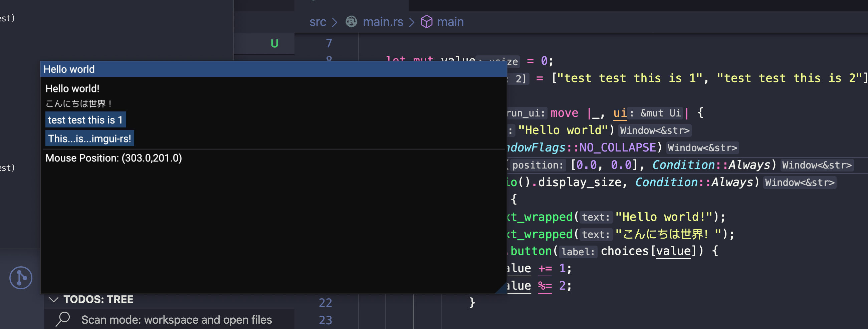The image size is (868, 329).
Task: Click the Japanese 'こんにちは世界！' text in imgui window
Action: pos(79,103)
